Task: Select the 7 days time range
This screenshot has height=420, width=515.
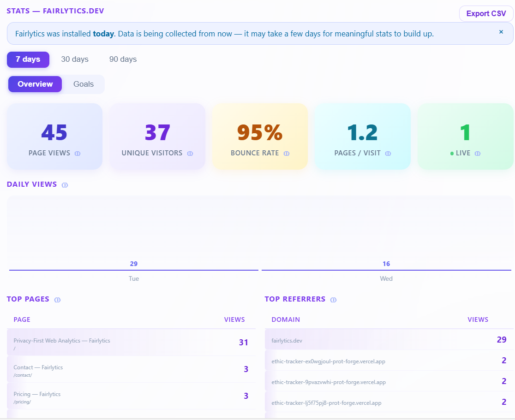Action: 28,59
